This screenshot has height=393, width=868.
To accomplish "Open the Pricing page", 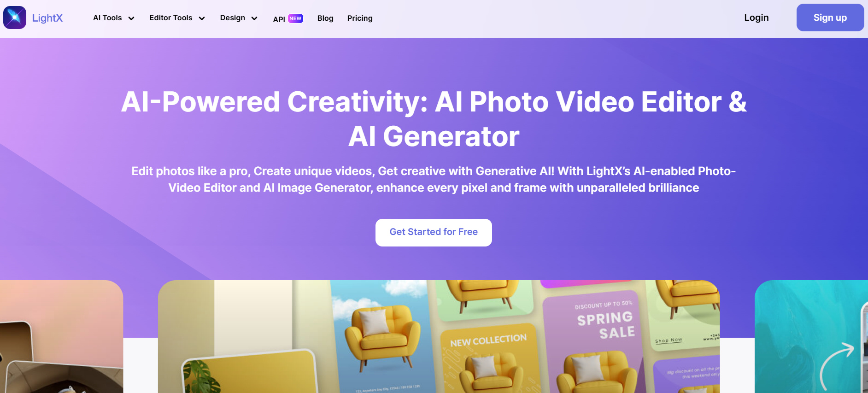I will click(360, 18).
